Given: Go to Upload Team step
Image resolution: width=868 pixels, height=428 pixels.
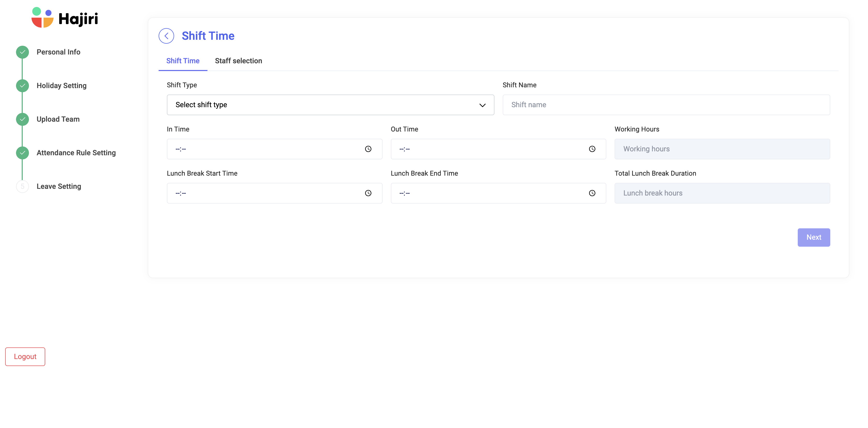Looking at the screenshot, I should point(58,119).
